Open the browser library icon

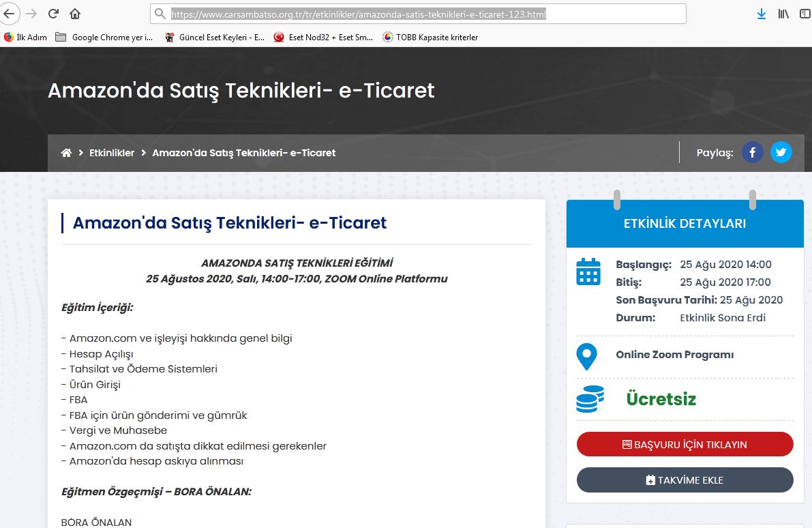783,14
